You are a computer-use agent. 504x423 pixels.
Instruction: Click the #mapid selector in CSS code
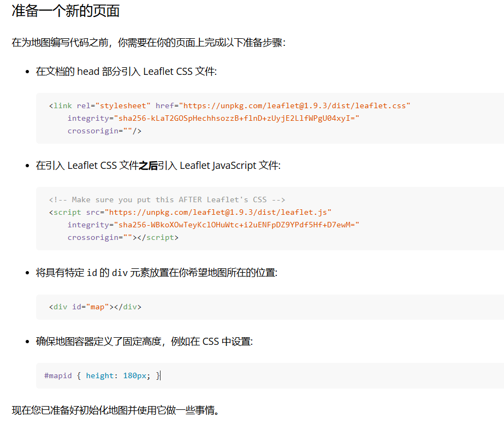tap(58, 375)
